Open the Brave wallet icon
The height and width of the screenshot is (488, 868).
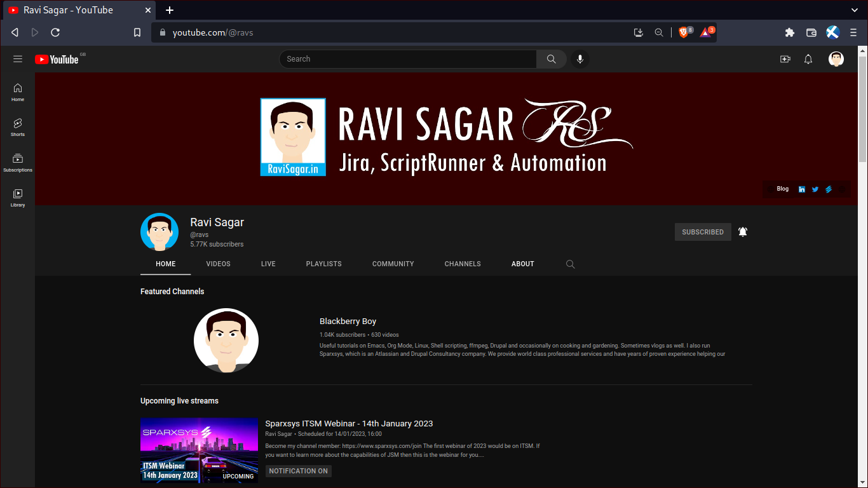(811, 32)
